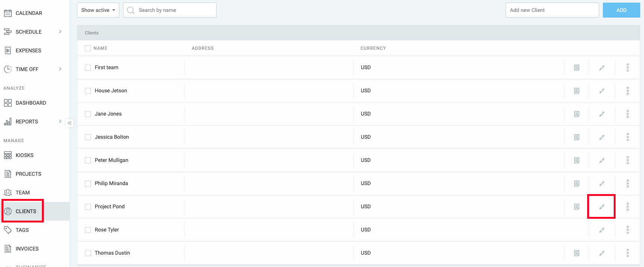Click the note icon for House Jetson

pyautogui.click(x=577, y=91)
